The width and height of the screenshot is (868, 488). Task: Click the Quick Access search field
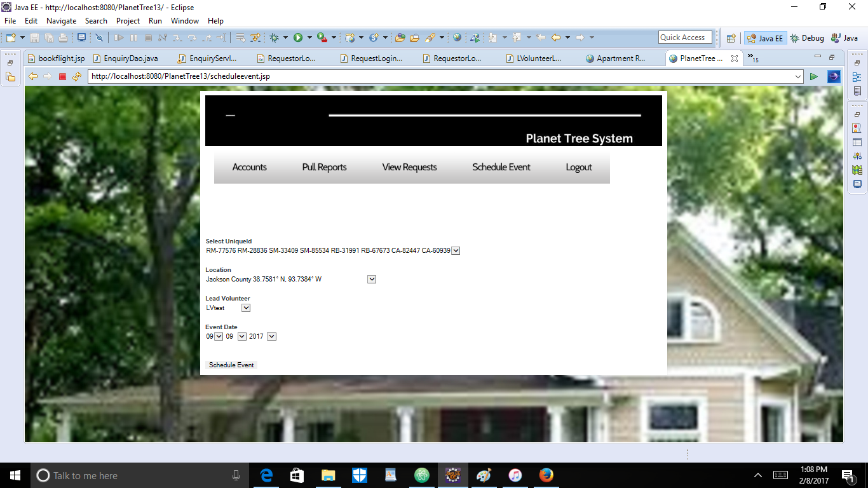pos(686,37)
